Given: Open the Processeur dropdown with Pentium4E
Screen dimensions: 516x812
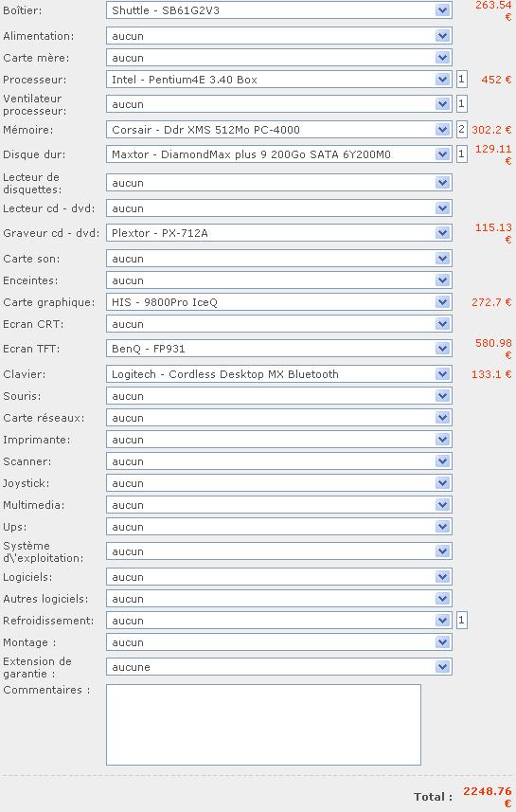Looking at the screenshot, I should pyautogui.click(x=279, y=80).
